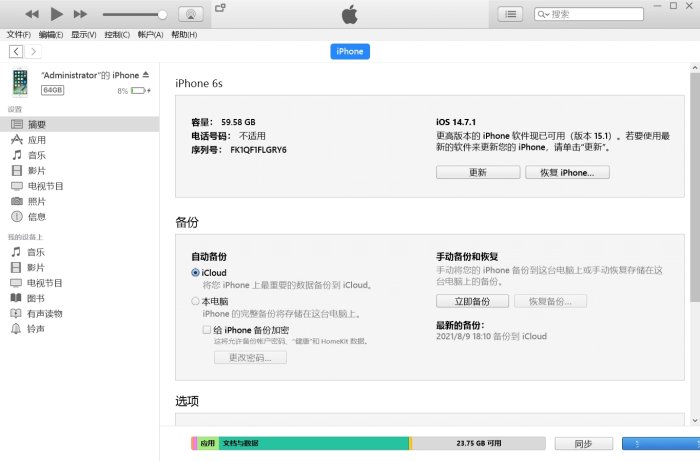Open the mini player icon
This screenshot has width=700, height=461.
[x=220, y=9]
